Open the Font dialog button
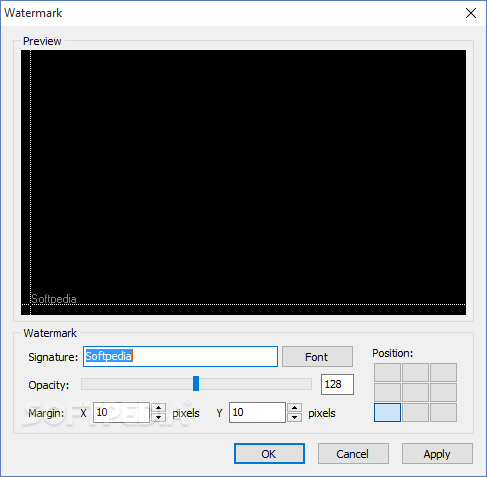This screenshot has height=477, width=487. coord(317,357)
